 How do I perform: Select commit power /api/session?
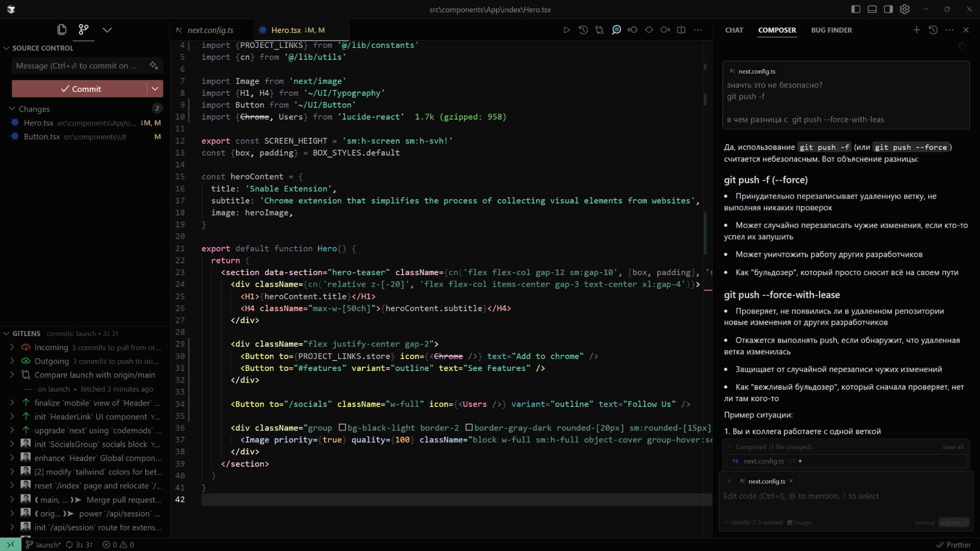pyautogui.click(x=85, y=513)
